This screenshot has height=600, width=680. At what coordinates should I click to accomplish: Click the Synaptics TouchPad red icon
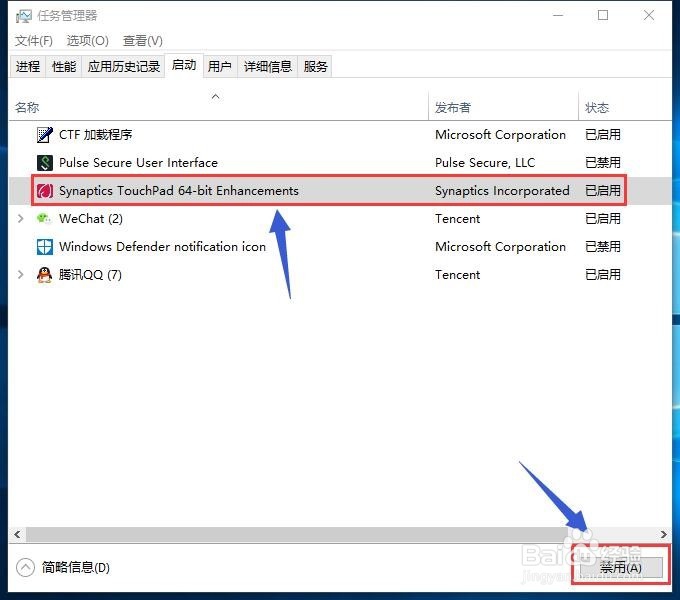click(45, 191)
